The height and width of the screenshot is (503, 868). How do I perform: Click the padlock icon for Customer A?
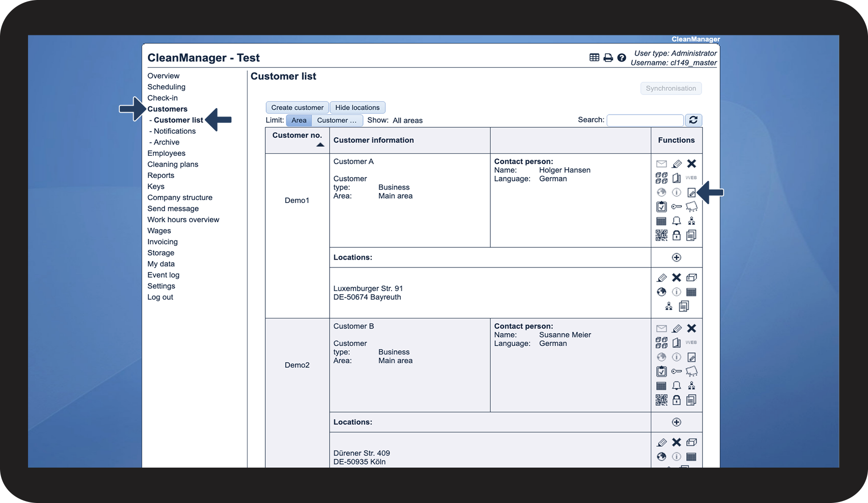coord(677,236)
